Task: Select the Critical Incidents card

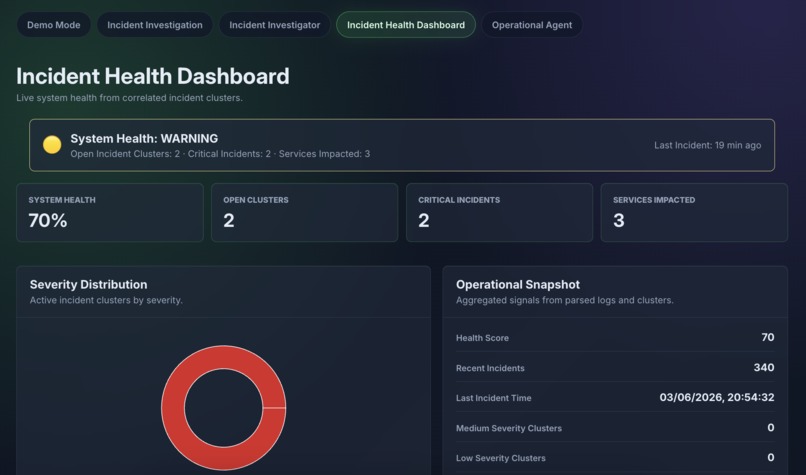Action: 499,212
